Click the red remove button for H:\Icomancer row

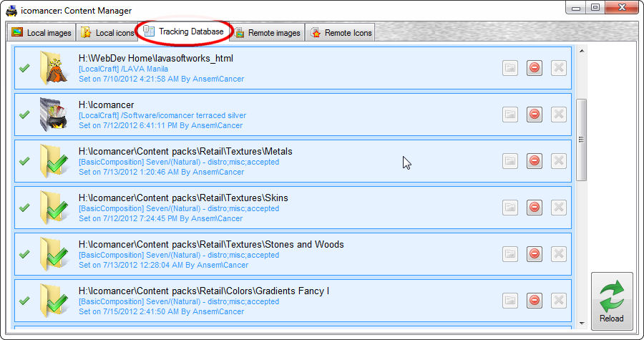click(x=535, y=114)
